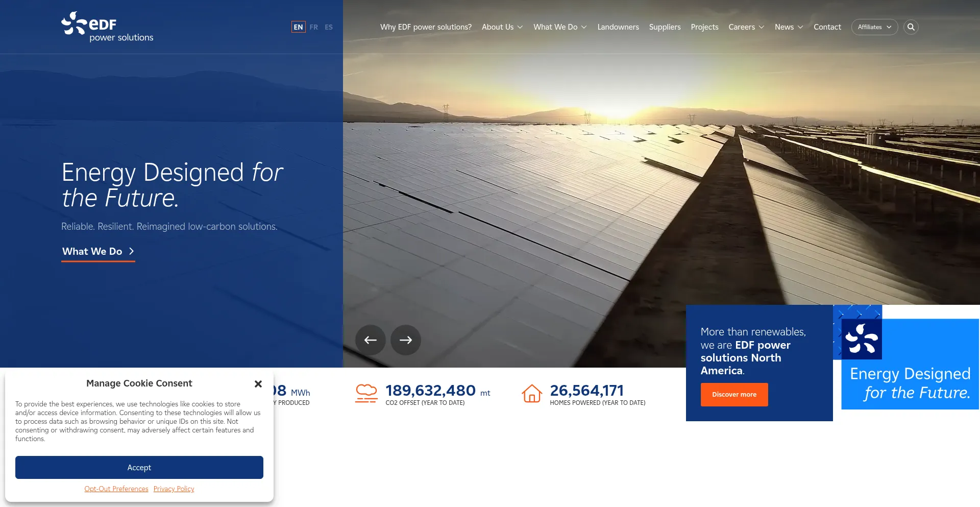Click the orange Discover more button
Screen dimensions: 980x507
click(x=734, y=395)
